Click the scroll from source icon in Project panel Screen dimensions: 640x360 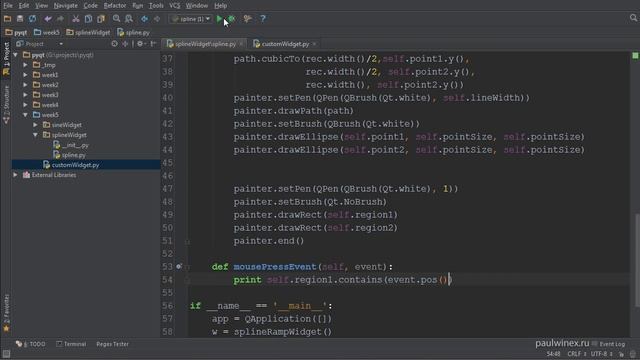114,44
